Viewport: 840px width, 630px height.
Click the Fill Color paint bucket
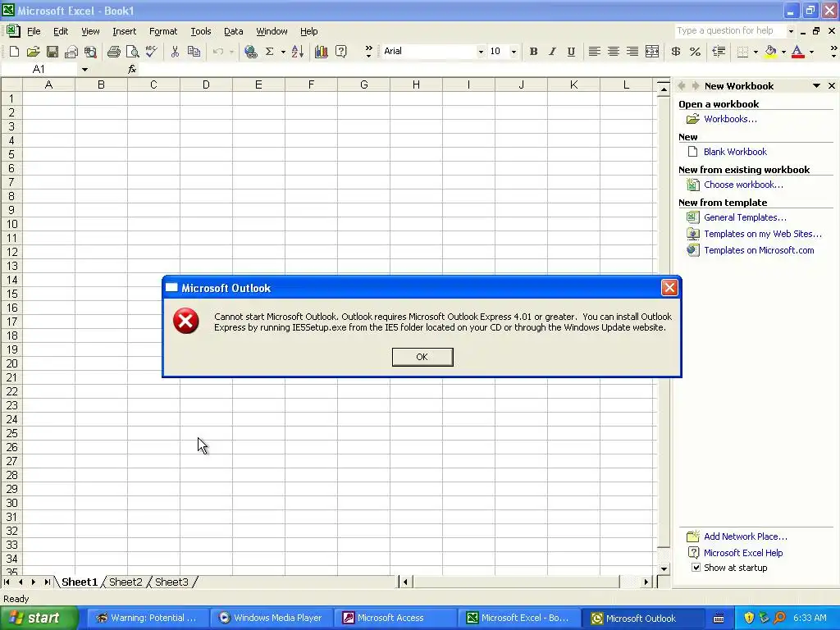770,52
